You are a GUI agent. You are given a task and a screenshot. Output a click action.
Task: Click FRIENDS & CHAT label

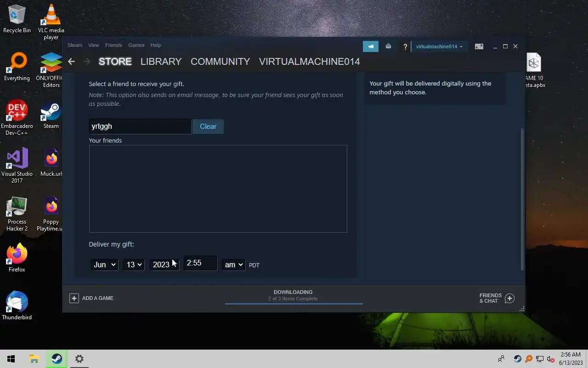pos(491,298)
